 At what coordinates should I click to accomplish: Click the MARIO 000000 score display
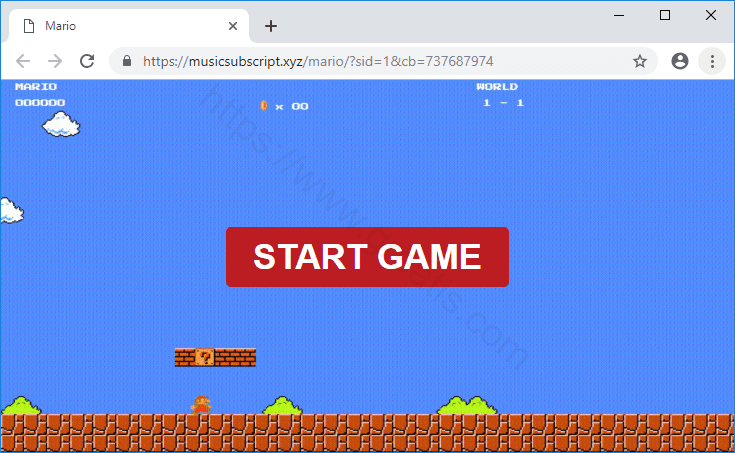[39, 95]
